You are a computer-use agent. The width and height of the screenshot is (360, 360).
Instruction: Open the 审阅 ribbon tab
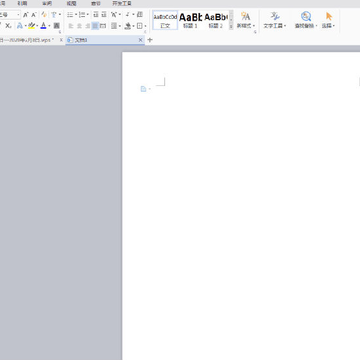[47, 3]
